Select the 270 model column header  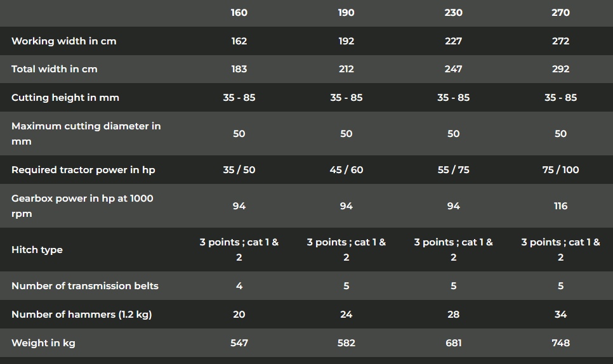561,13
